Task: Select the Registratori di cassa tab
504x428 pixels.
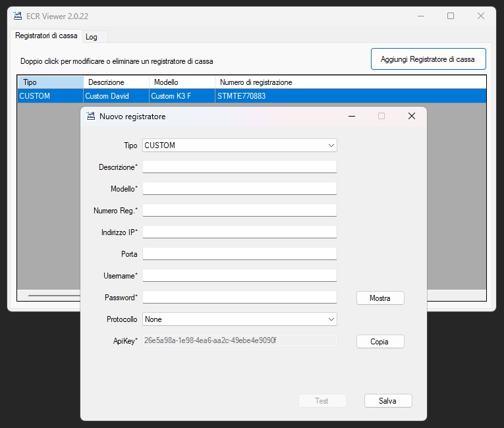Action: pyautogui.click(x=46, y=36)
